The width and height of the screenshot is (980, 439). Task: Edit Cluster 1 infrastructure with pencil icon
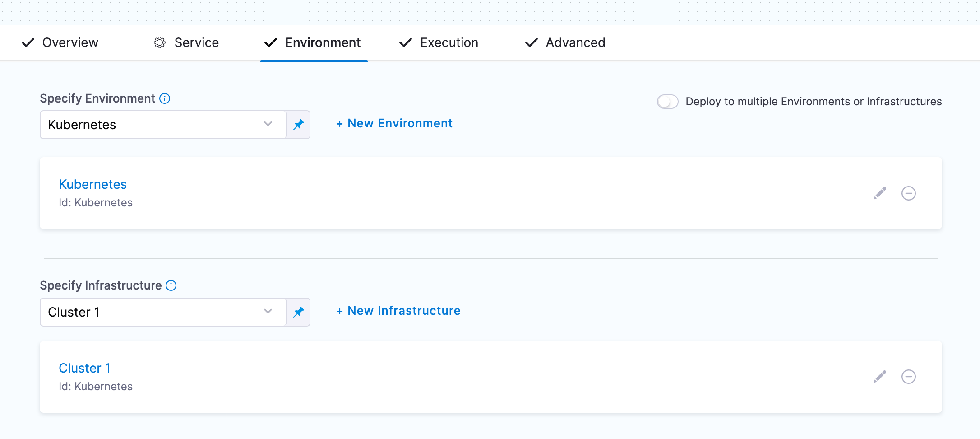point(879,377)
